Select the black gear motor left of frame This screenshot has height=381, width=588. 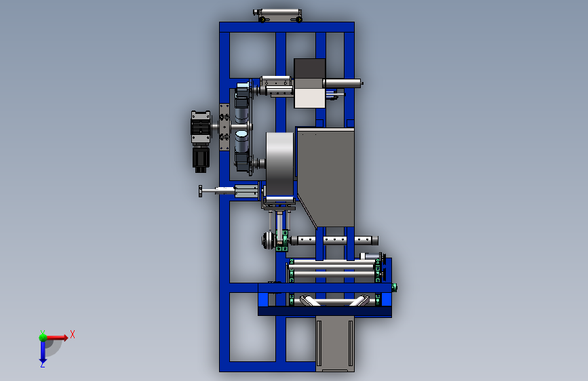click(201, 142)
